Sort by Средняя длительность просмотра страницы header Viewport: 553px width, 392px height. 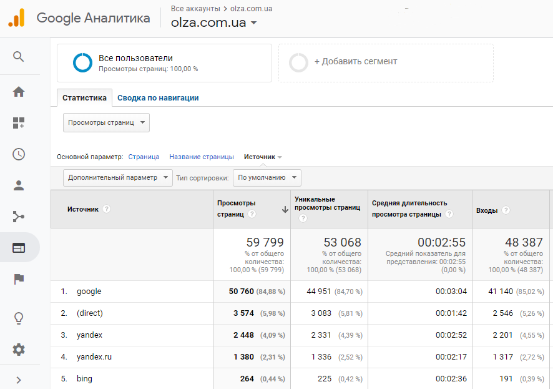[x=420, y=209]
